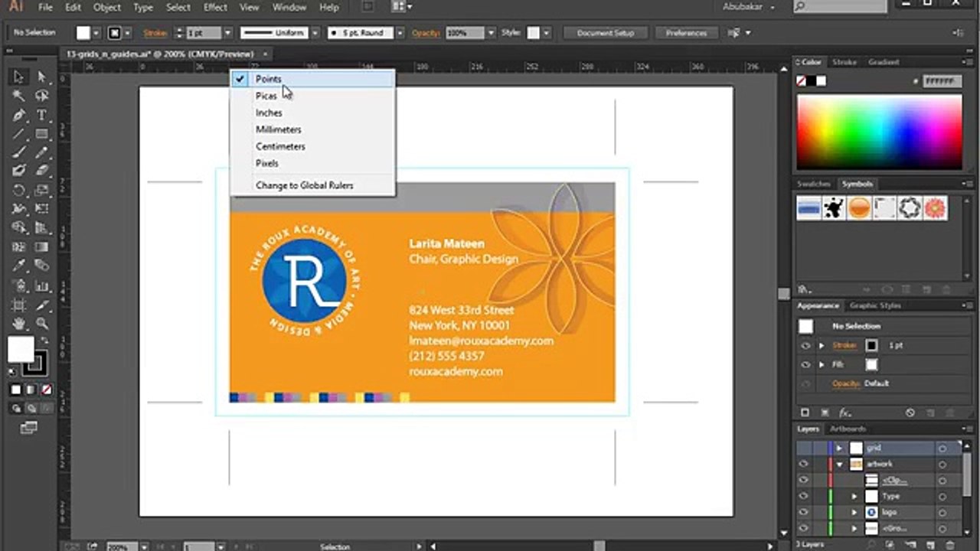Click the Preferences button
This screenshot has height=551, width=980.
[686, 33]
